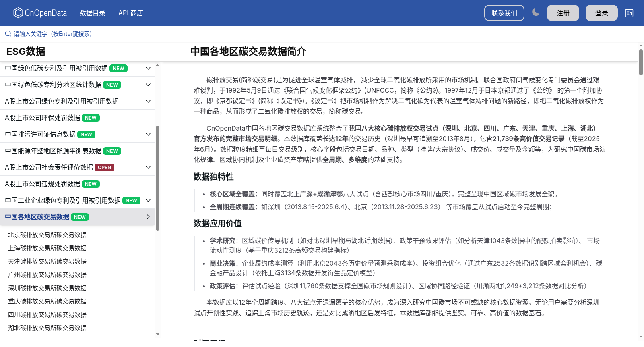Expand A股上市公司绿色专利及引用被引用数据 chevron
644x347 pixels.
[x=148, y=102]
